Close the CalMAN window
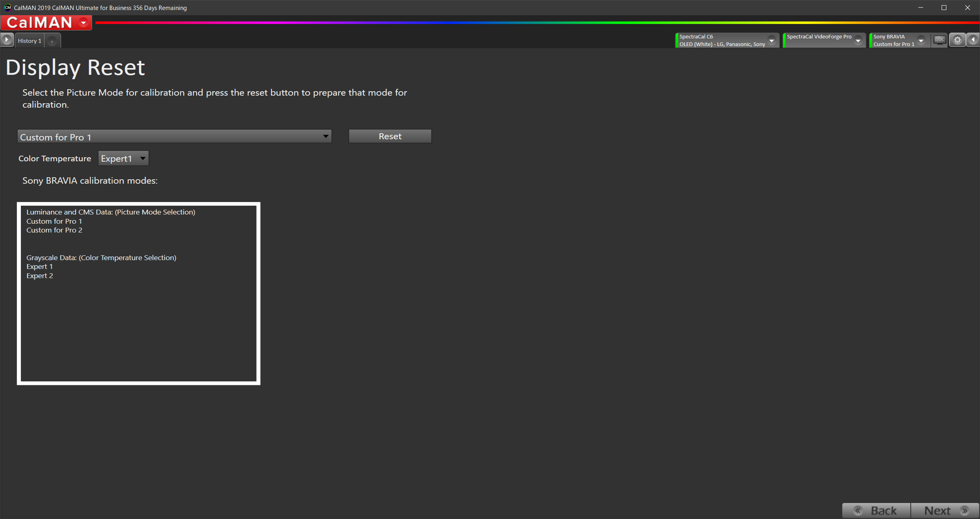This screenshot has width=980, height=519. [968, 8]
